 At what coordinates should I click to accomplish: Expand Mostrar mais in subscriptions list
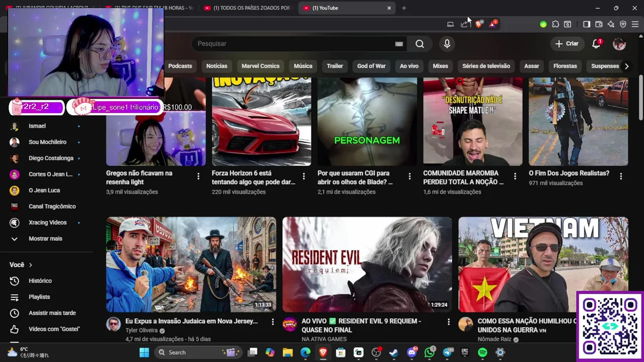pos(46,239)
